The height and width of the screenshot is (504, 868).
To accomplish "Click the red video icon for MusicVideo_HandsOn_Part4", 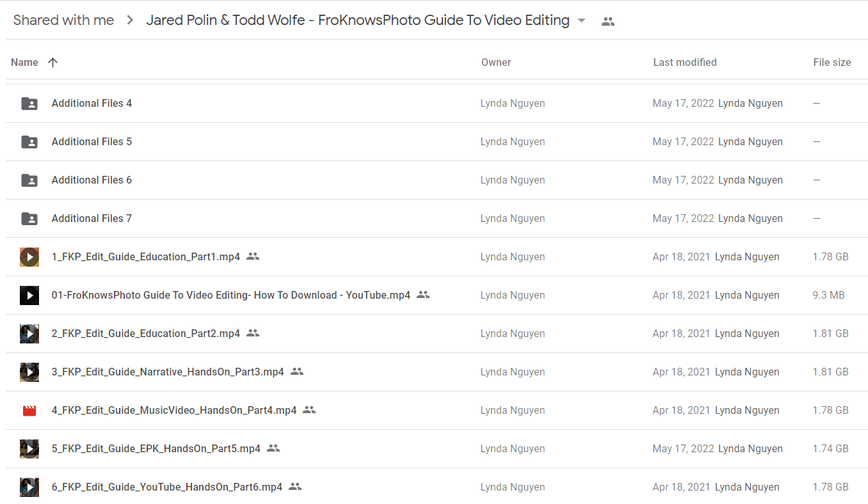I will click(29, 411).
